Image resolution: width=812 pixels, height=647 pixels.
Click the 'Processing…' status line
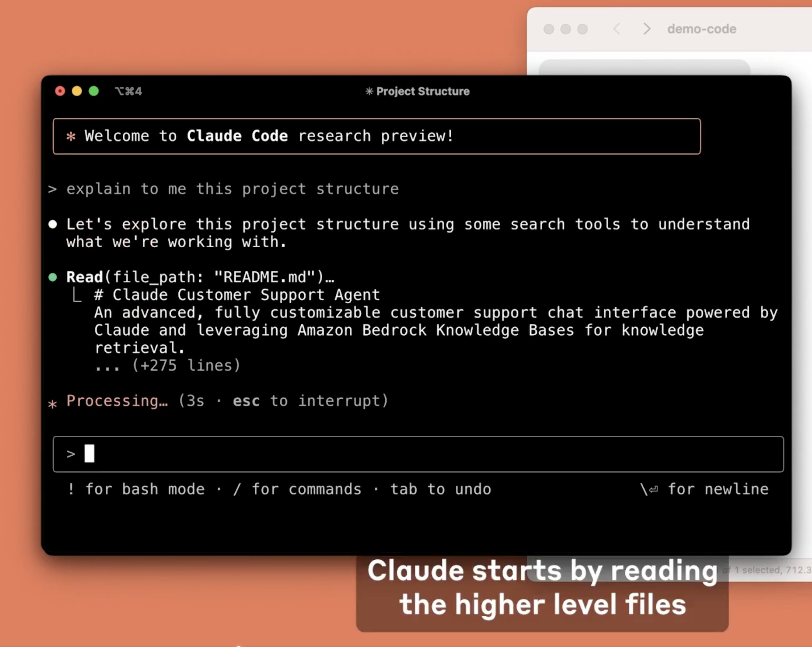(227, 401)
